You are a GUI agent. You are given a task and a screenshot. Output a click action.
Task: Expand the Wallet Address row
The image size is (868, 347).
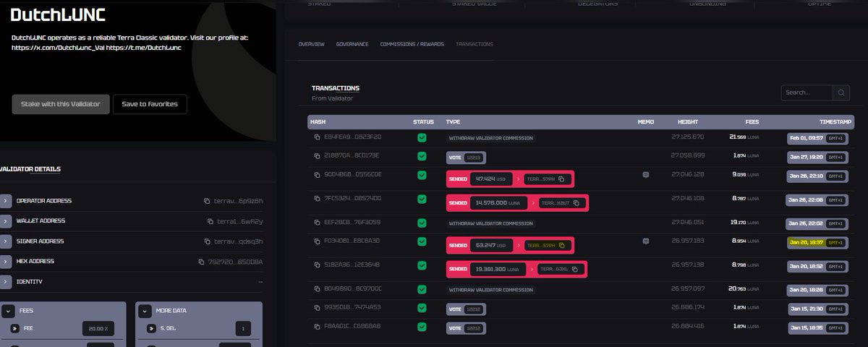[x=5, y=221]
